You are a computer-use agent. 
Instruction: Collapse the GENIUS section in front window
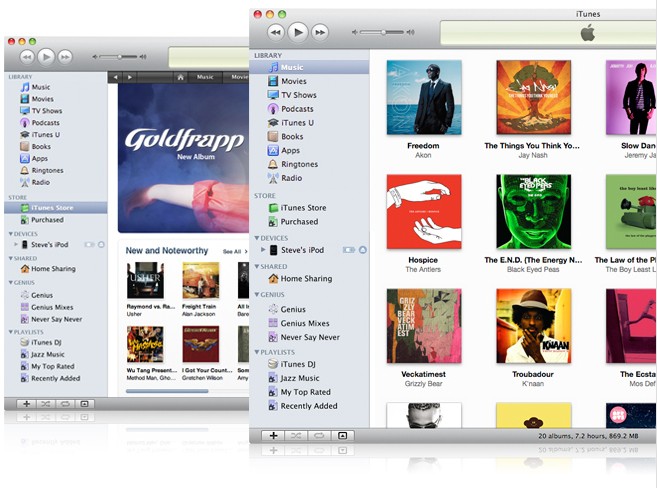[257, 294]
